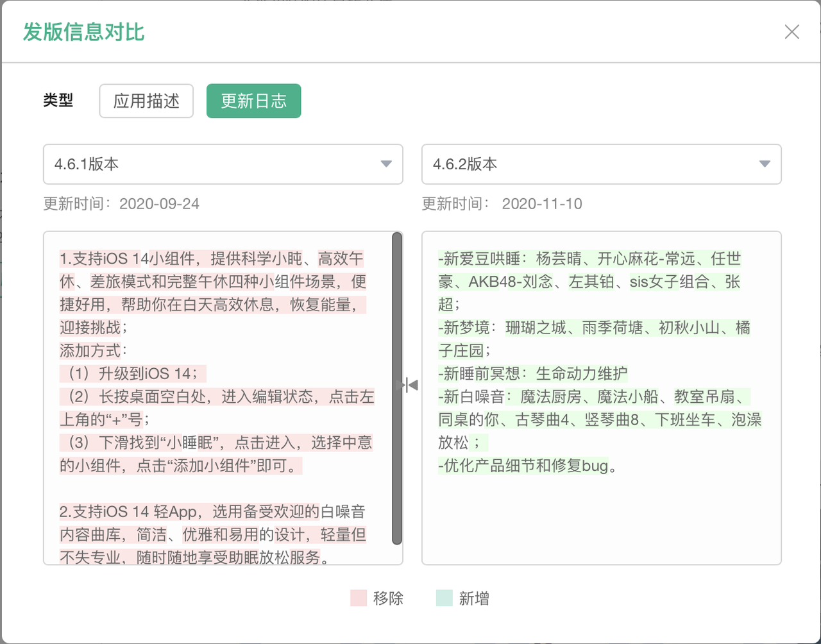The width and height of the screenshot is (821, 644).
Task: Click the green 新增 legend swatch
Action: pyautogui.click(x=443, y=598)
